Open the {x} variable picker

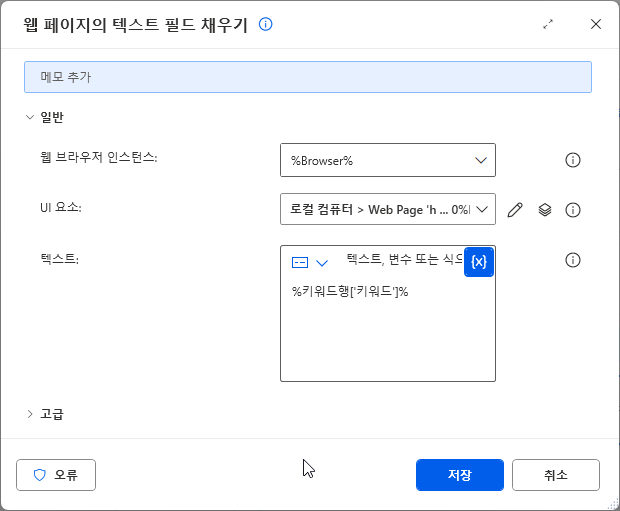coord(478,262)
